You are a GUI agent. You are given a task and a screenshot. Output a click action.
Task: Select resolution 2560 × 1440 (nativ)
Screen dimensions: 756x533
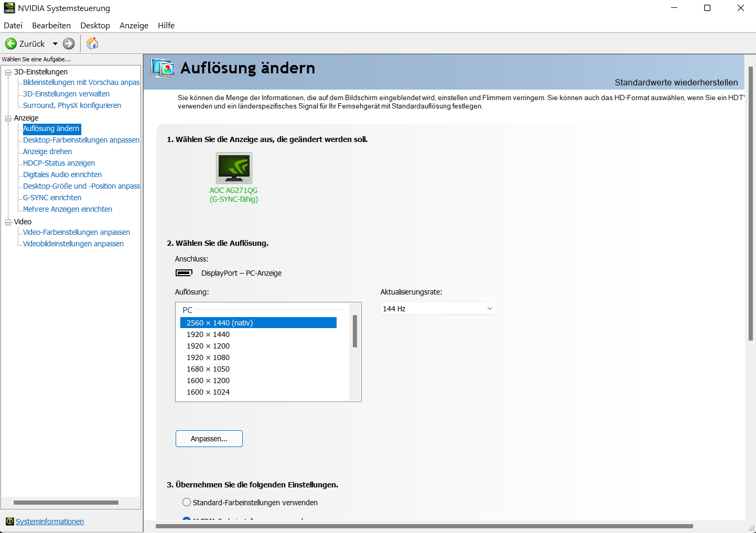pyautogui.click(x=258, y=323)
